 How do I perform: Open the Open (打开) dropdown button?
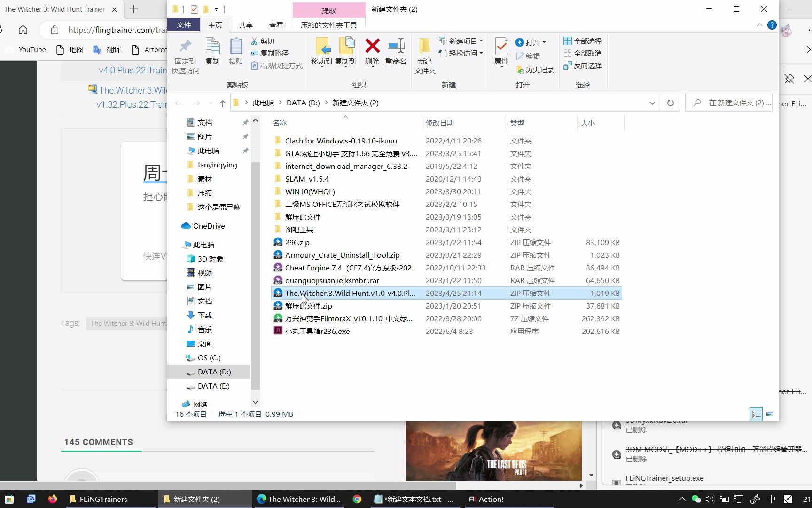(x=531, y=42)
